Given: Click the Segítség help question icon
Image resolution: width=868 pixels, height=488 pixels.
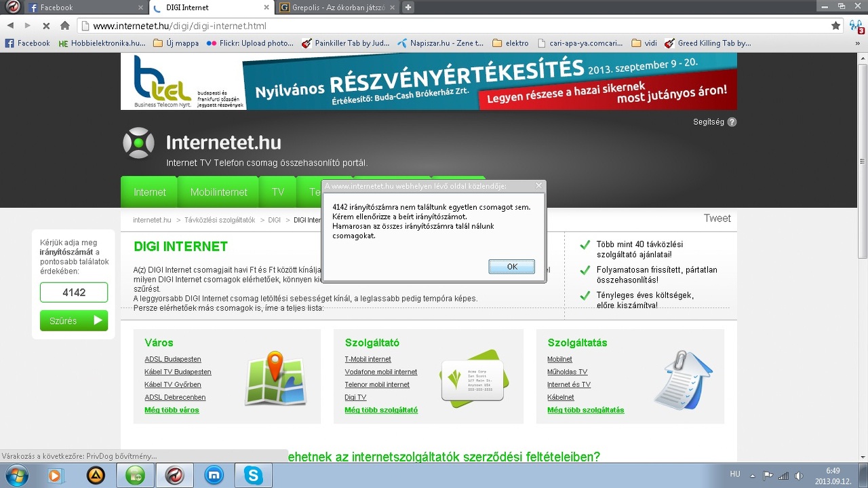Looking at the screenshot, I should [732, 122].
